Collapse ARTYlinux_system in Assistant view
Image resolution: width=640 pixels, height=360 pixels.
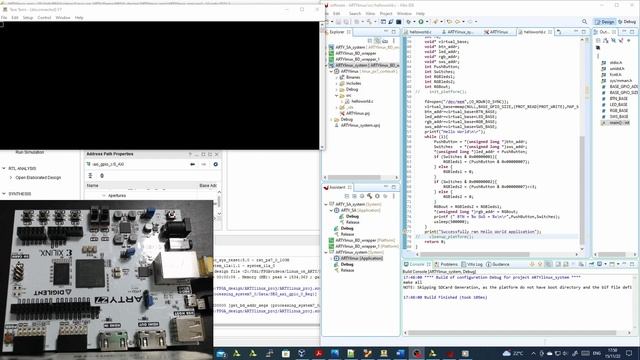pos(326,253)
